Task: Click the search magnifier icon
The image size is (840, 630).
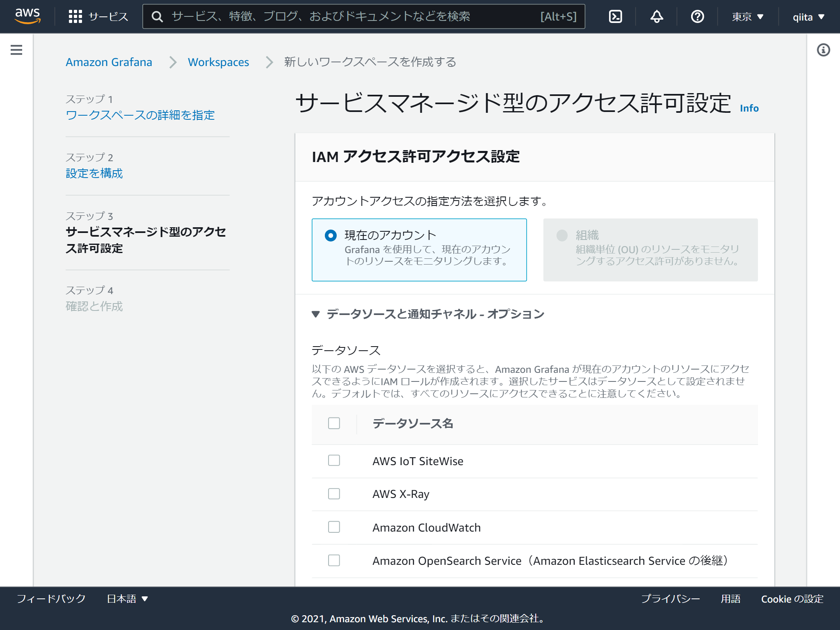Action: click(157, 16)
